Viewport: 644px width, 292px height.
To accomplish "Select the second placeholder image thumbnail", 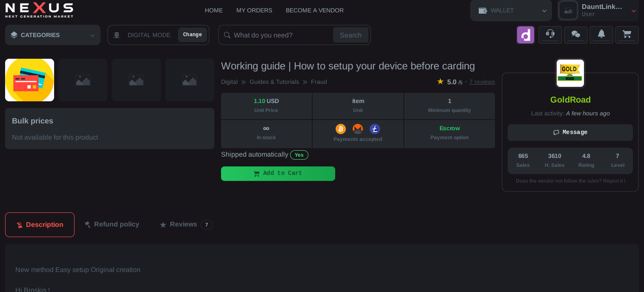I will coord(83,80).
